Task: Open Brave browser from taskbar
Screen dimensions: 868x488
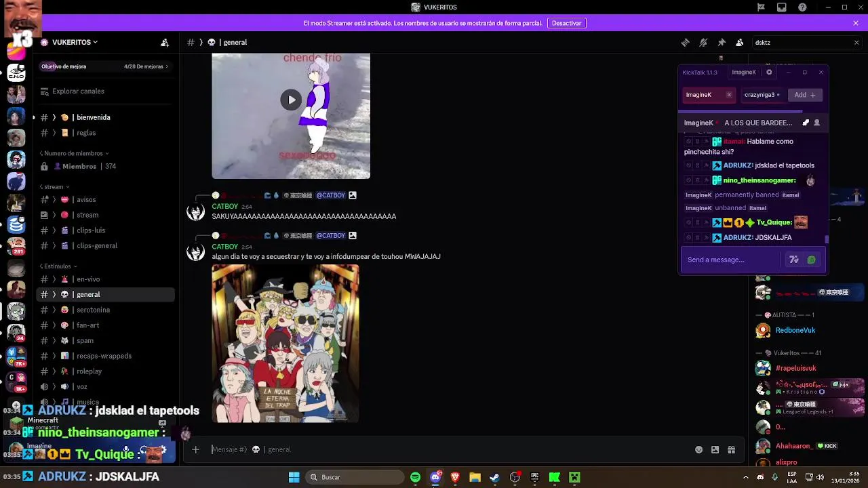Action: (x=455, y=477)
